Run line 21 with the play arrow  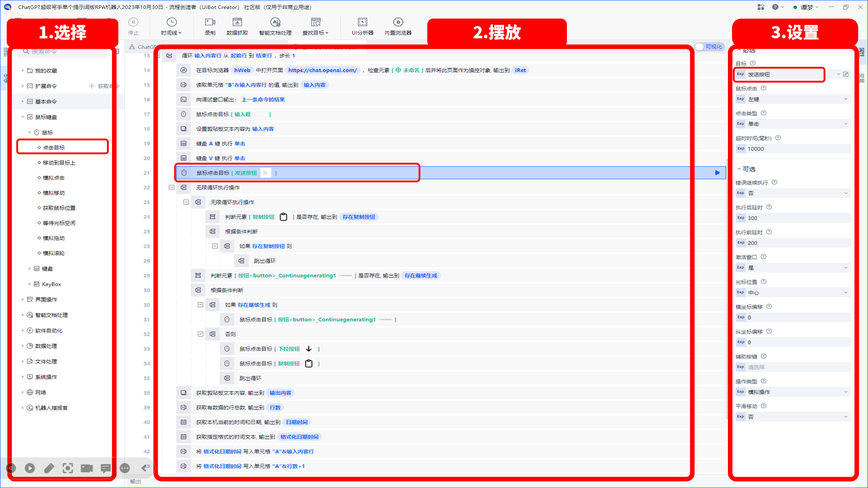[717, 173]
